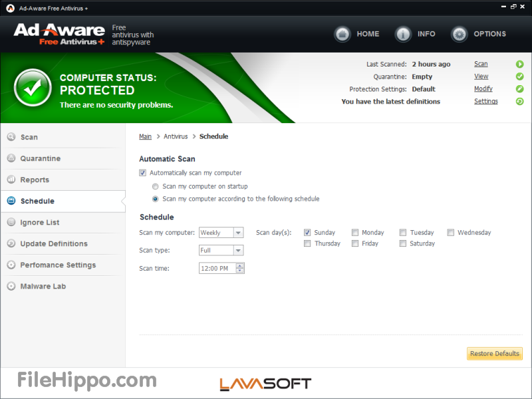Click the Perfomance Settings sidebar icon
This screenshot has height=399, width=532.
(11, 265)
